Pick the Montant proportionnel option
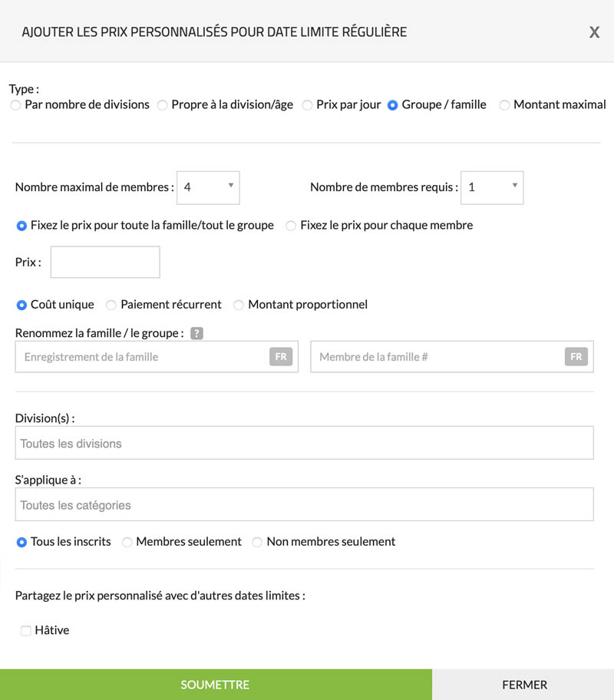This screenshot has width=614, height=700. coord(239,305)
